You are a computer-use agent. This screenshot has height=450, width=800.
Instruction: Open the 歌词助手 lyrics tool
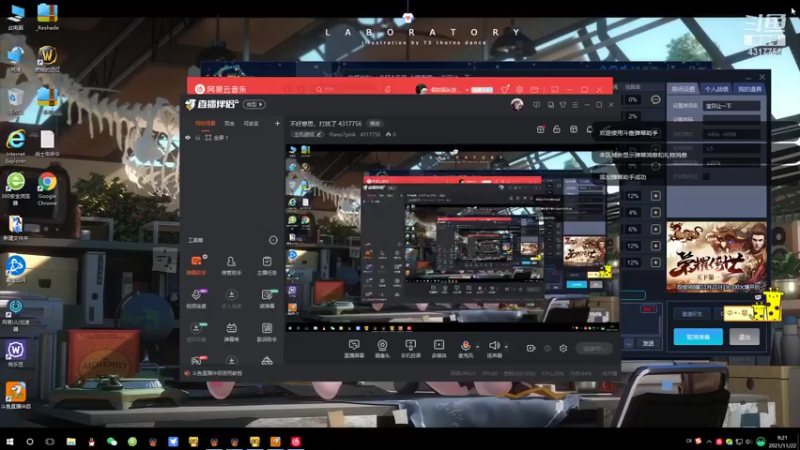click(x=266, y=332)
